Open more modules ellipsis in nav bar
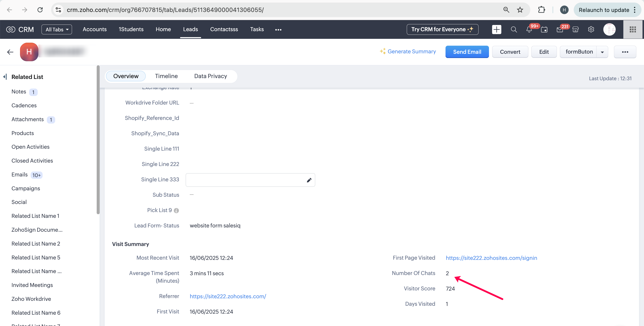The height and width of the screenshot is (326, 644). click(278, 29)
